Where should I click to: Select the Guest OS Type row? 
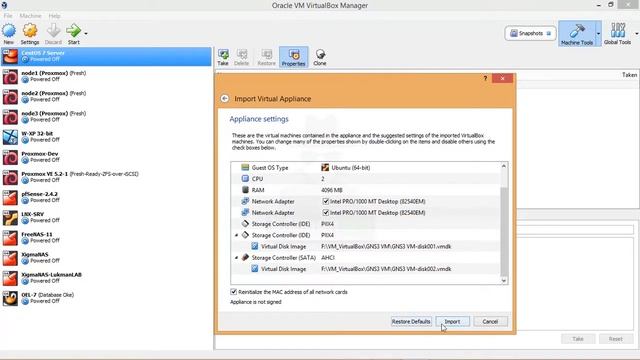[365, 168]
